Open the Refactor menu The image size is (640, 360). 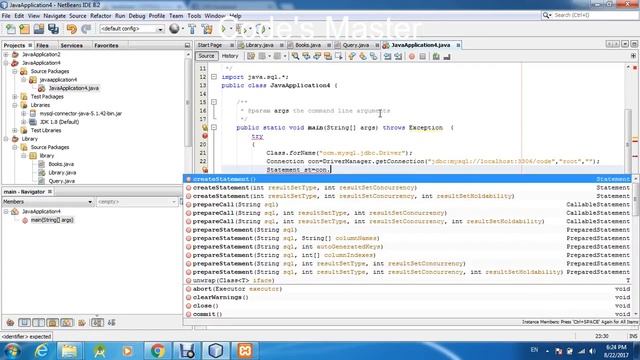tap(100, 16)
